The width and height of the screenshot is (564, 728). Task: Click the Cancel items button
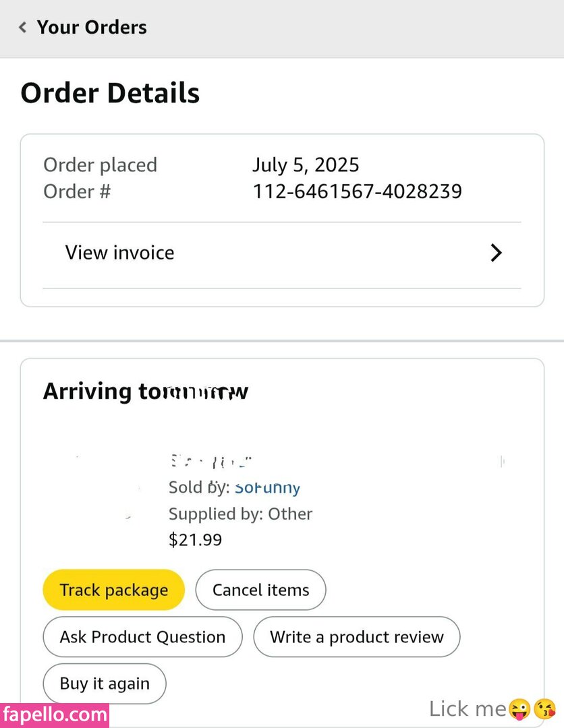pos(260,590)
